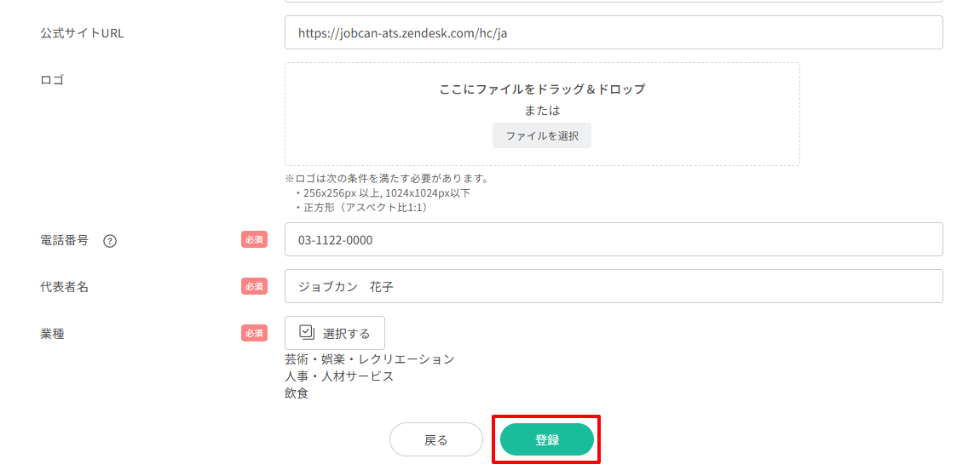Click the 飲食 industry entry
Viewport: 980px width, 476px height.
coord(297,393)
